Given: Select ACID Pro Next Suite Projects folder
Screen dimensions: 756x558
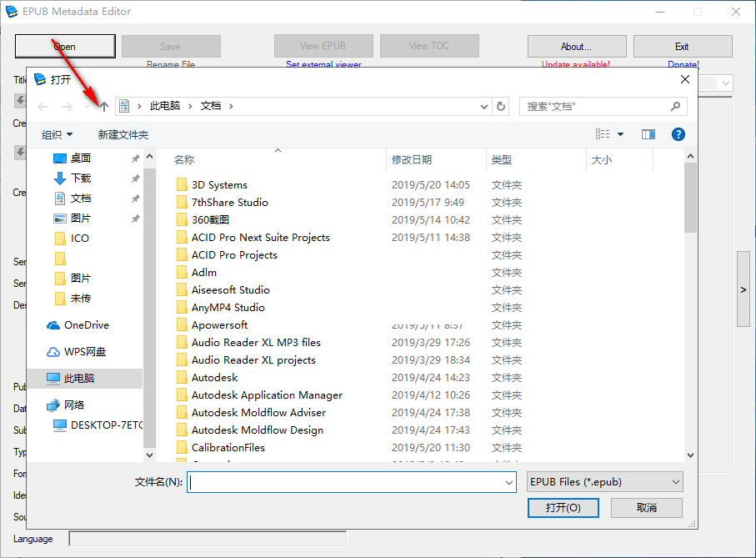Looking at the screenshot, I should click(260, 237).
